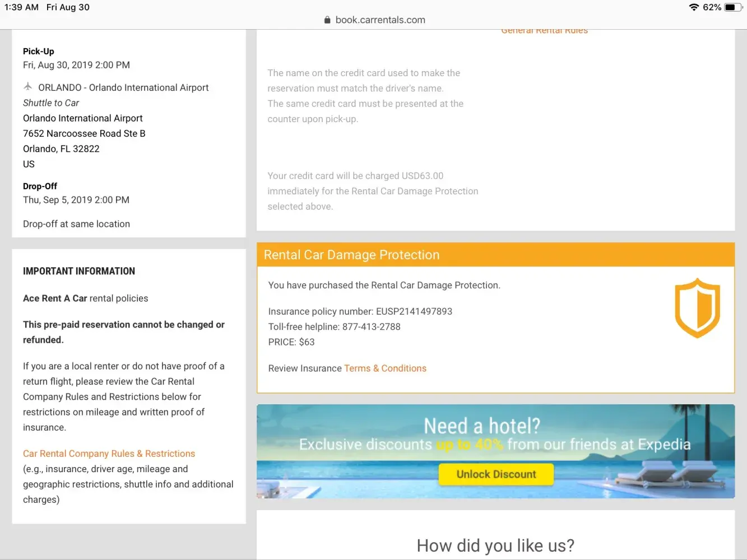
Task: Select the IMPORTANT INFORMATION heading
Action: pyautogui.click(x=79, y=271)
